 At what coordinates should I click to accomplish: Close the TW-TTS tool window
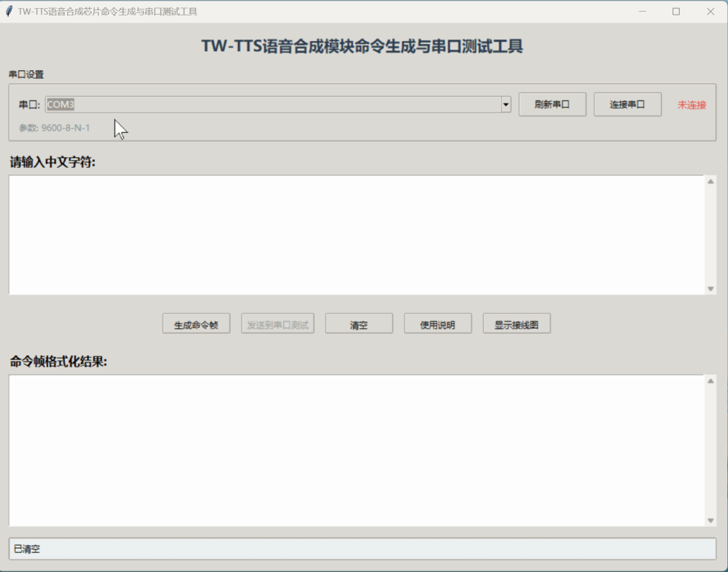(x=710, y=12)
